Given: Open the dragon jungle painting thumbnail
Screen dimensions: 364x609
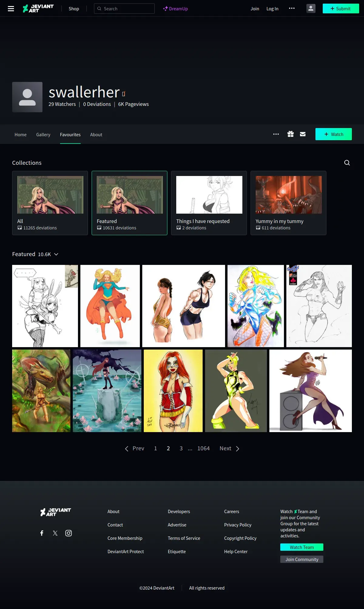Looking at the screenshot, I should pos(41,391).
